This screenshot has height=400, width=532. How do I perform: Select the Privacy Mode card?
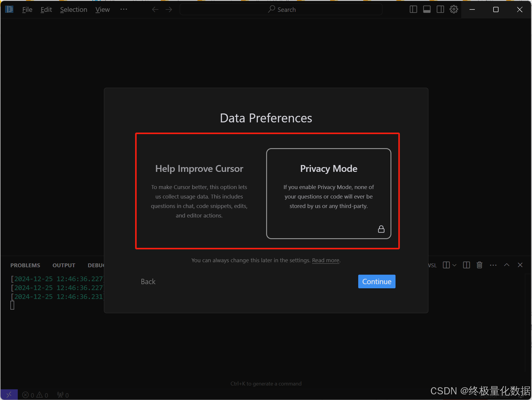(329, 193)
